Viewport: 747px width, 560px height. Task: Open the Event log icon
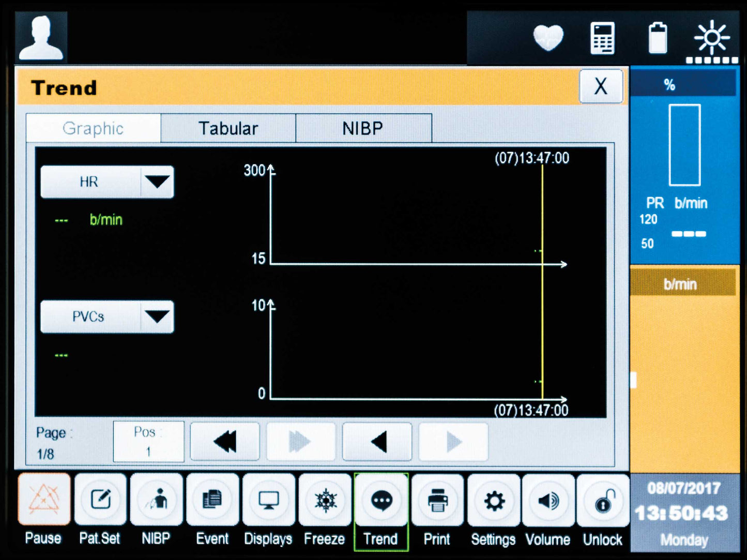click(212, 500)
